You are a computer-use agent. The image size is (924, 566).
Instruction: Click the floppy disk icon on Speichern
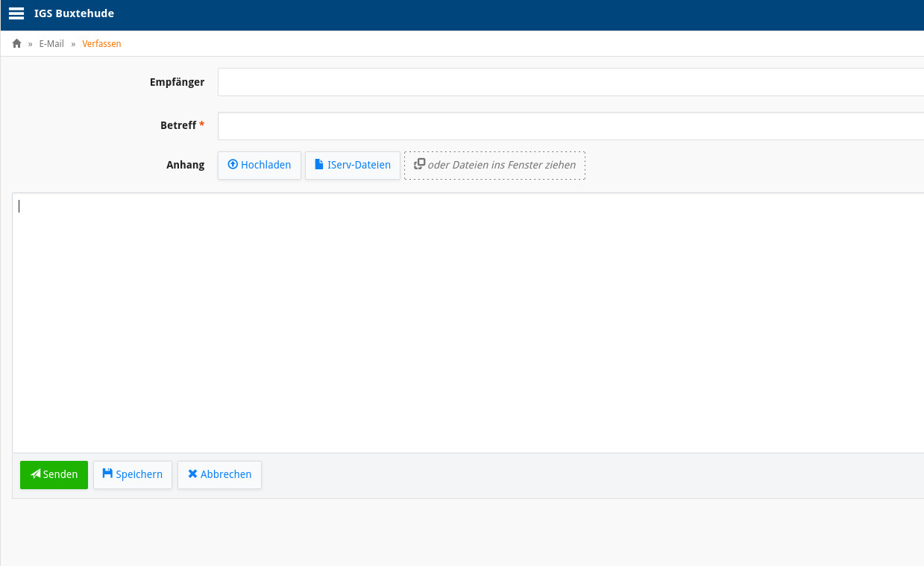107,474
